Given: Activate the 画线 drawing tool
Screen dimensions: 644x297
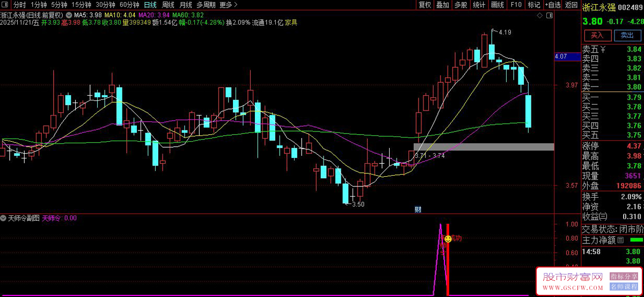Looking at the screenshot, I should (497, 5).
